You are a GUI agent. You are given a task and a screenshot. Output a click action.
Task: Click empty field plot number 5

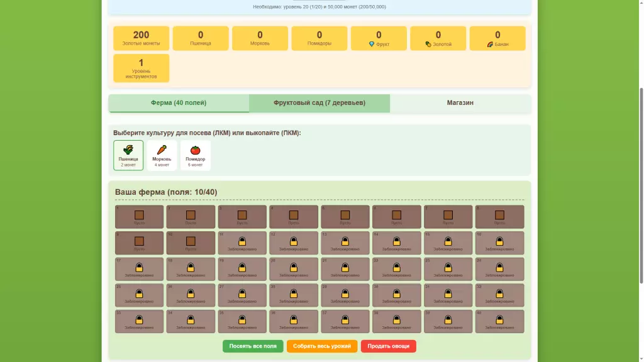(x=345, y=217)
